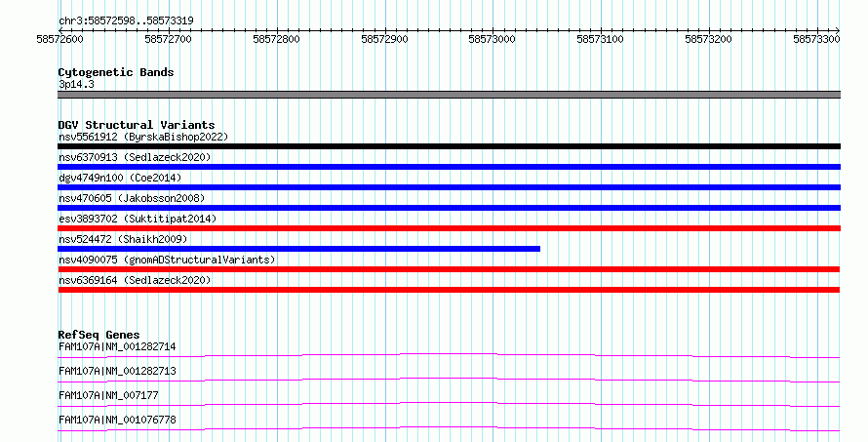Open transcript FAM107A|NM_001282714 label
The image size is (868, 442).
tap(117, 346)
